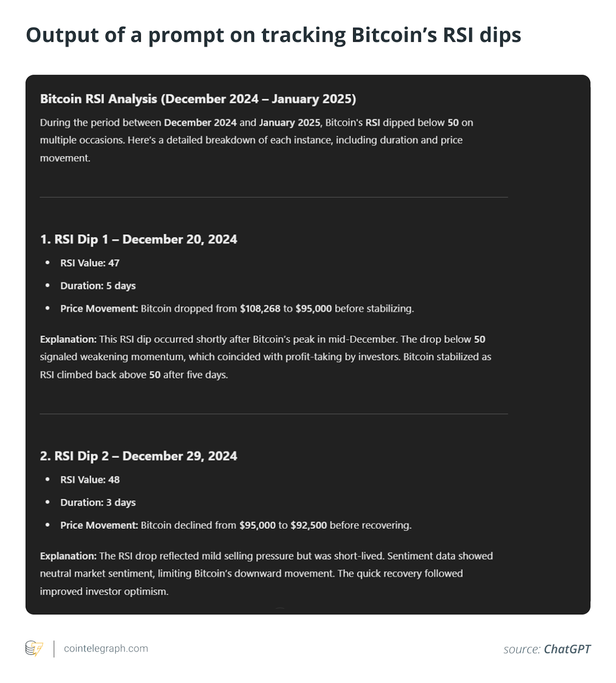Click the Explanation label about profit-taking

pyautogui.click(x=68, y=339)
